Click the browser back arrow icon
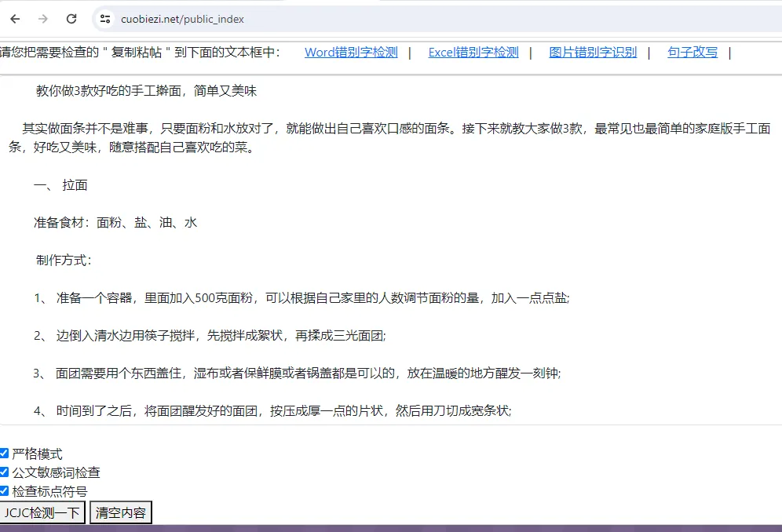This screenshot has width=782, height=532. (x=14, y=18)
